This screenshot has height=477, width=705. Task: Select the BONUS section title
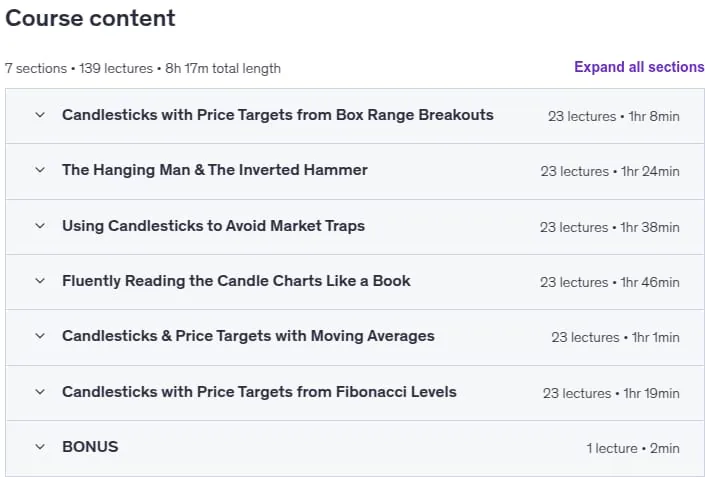click(90, 447)
